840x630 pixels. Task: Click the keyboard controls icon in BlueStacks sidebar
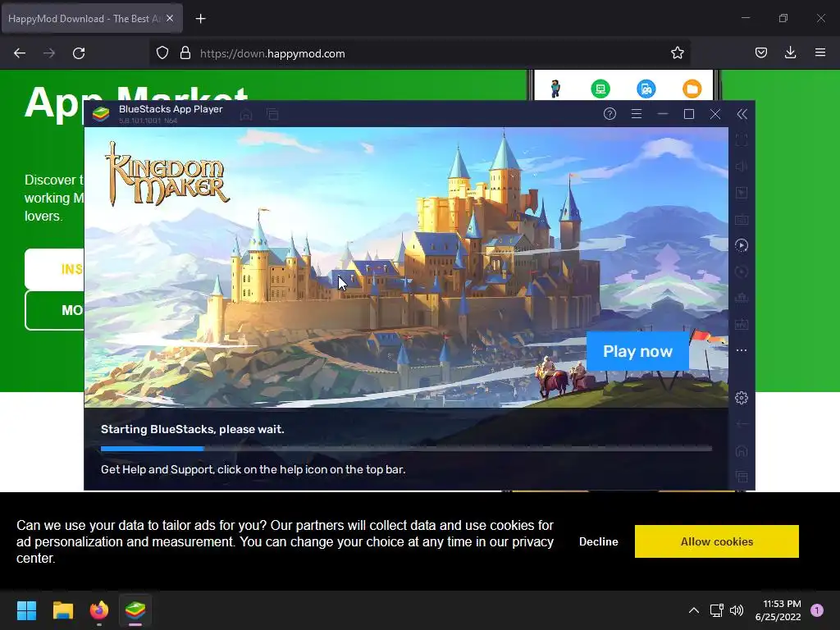coord(742,219)
